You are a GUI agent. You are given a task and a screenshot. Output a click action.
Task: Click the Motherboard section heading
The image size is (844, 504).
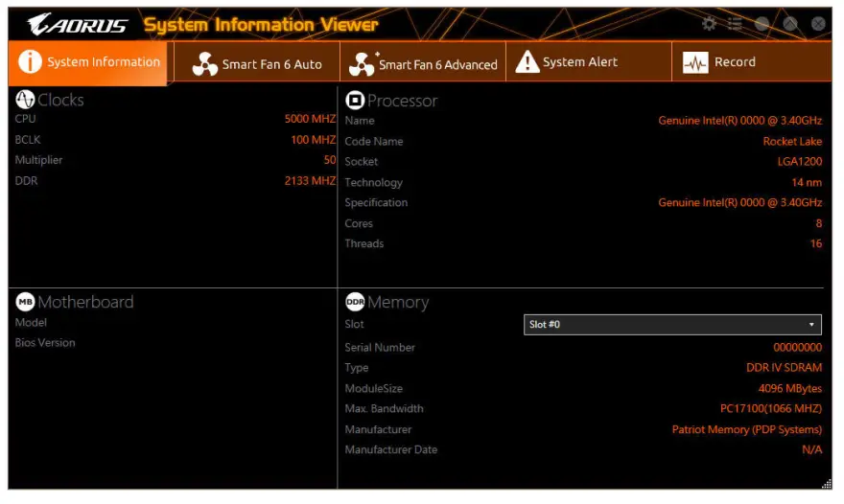tap(85, 302)
